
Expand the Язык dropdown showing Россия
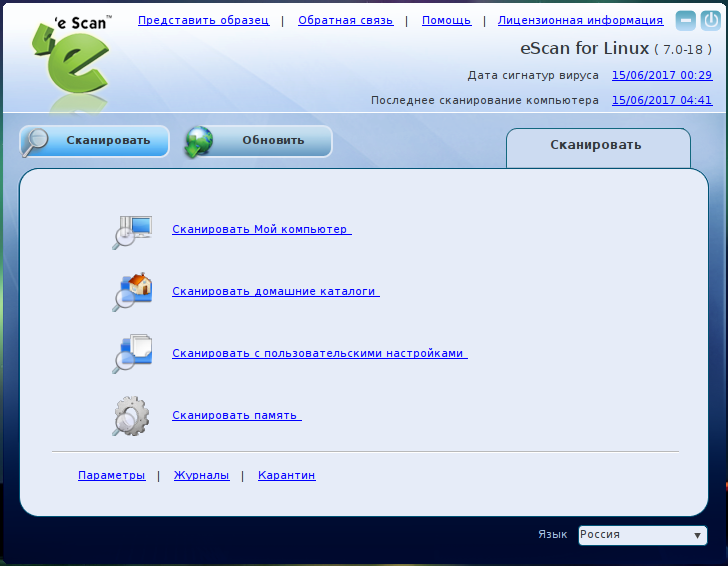click(643, 535)
